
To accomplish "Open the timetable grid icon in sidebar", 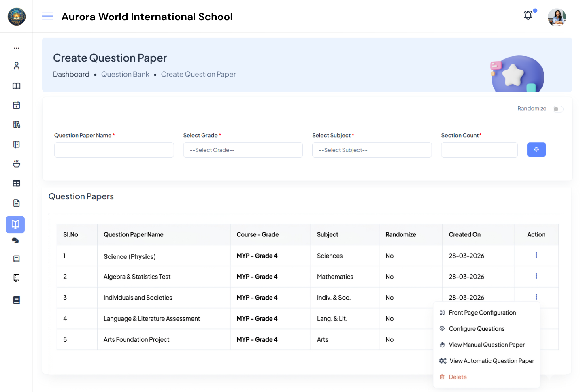I will pyautogui.click(x=16, y=183).
